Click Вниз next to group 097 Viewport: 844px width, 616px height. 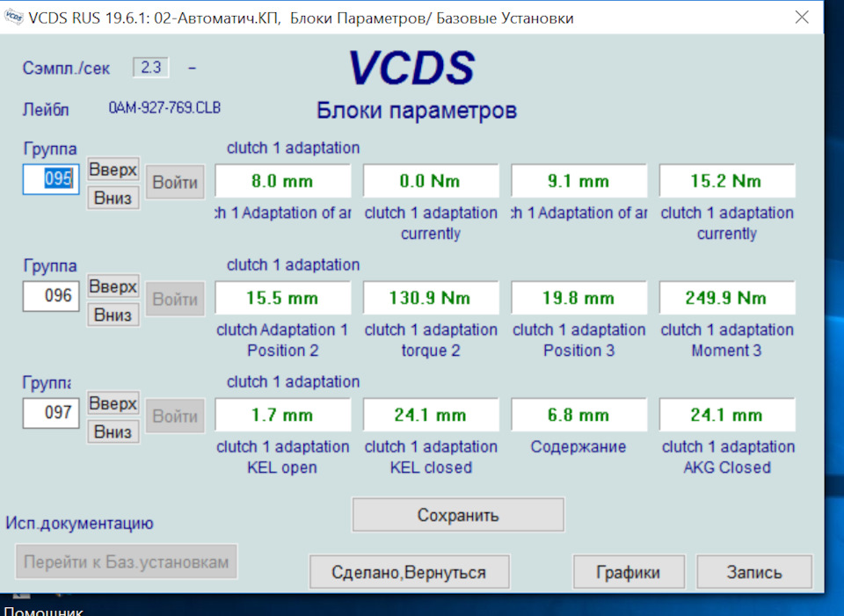pos(113,431)
